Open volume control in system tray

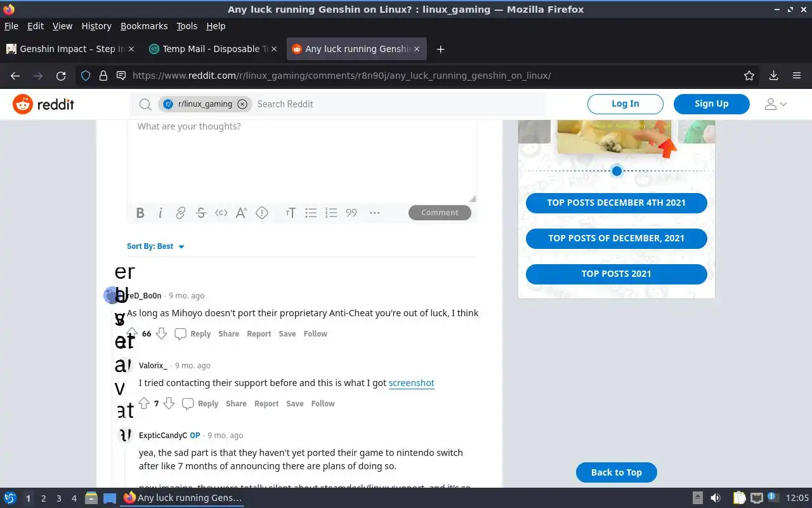tap(716, 498)
